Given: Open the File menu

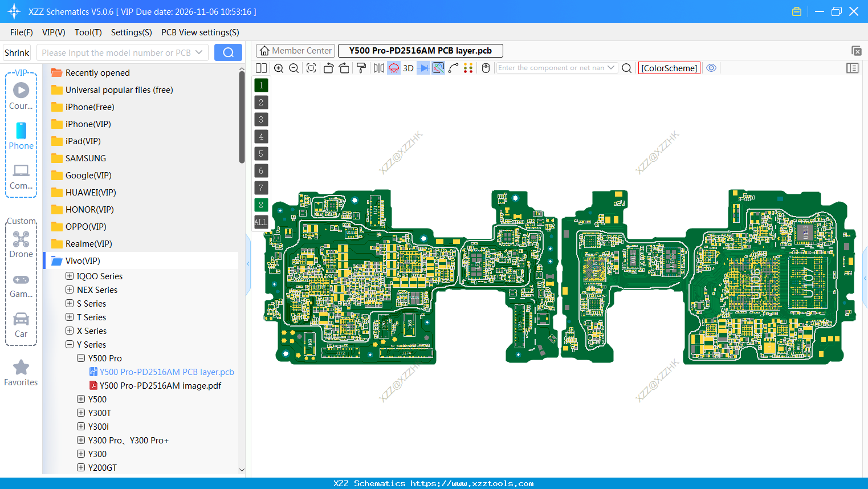Looking at the screenshot, I should [21, 32].
